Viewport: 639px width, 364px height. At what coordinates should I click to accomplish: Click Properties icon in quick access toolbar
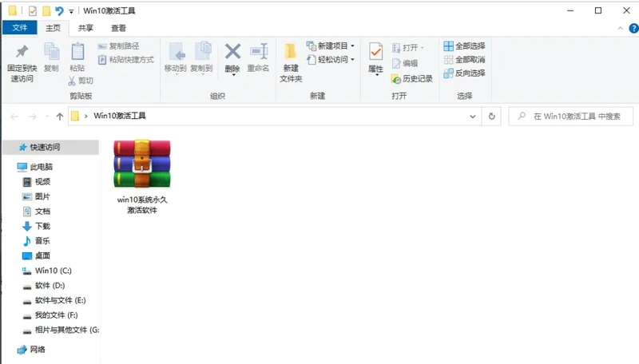click(33, 10)
